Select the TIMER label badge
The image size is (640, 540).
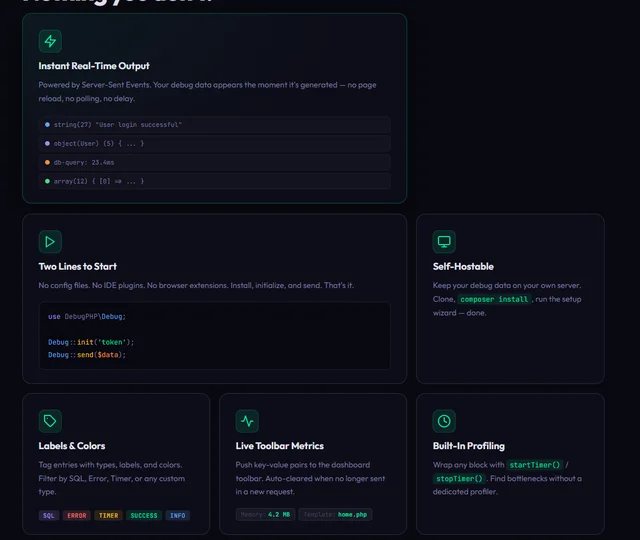109,516
